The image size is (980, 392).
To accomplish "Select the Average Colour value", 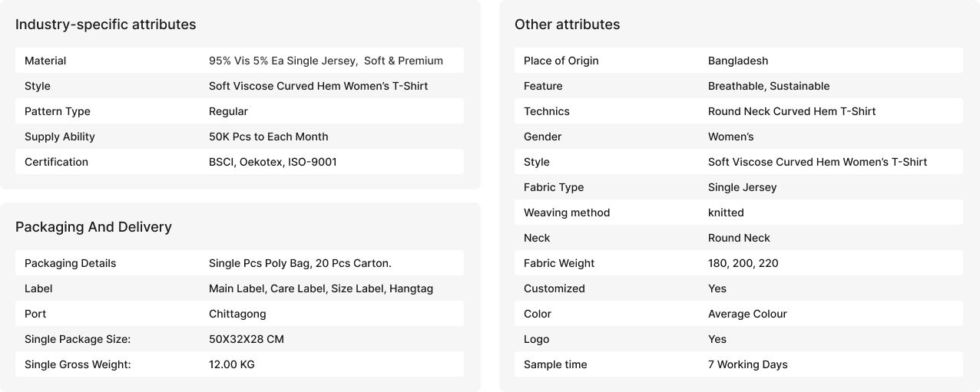I will [747, 314].
